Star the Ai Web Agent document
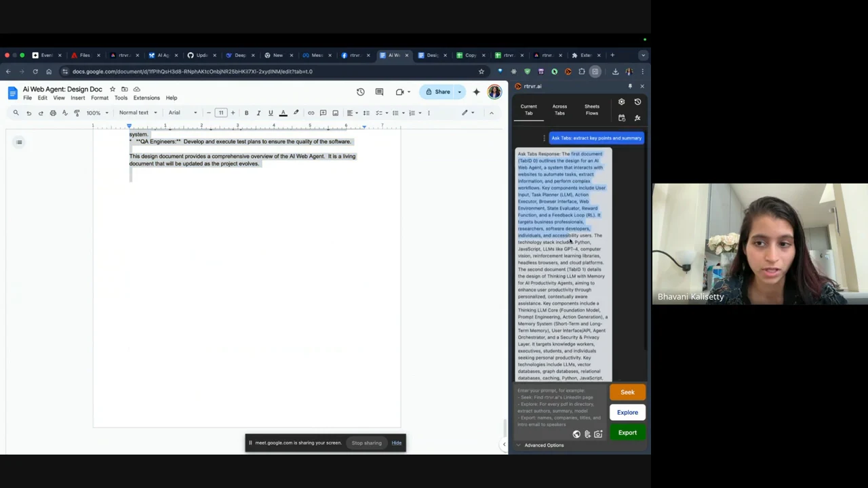 [113, 89]
